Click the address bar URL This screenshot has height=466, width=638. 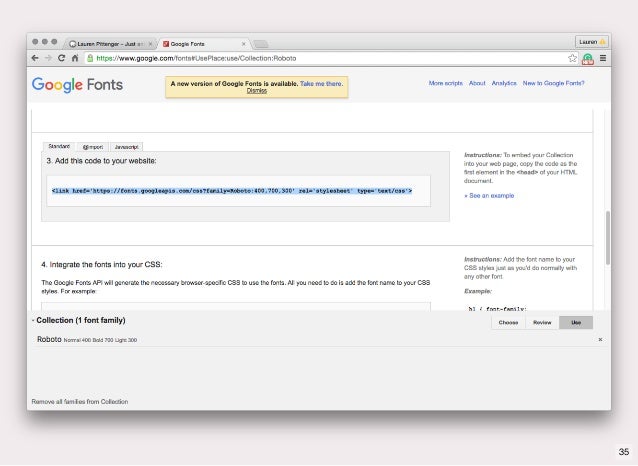pyautogui.click(x=196, y=58)
